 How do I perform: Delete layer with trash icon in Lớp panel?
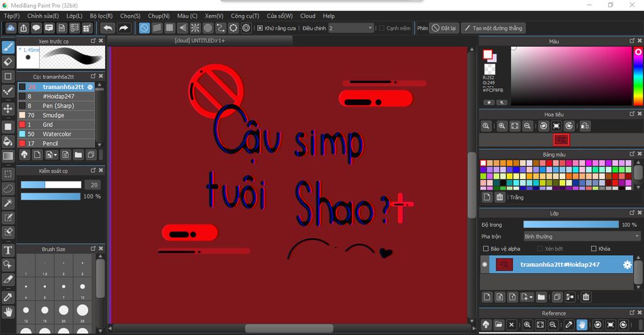coord(586,297)
